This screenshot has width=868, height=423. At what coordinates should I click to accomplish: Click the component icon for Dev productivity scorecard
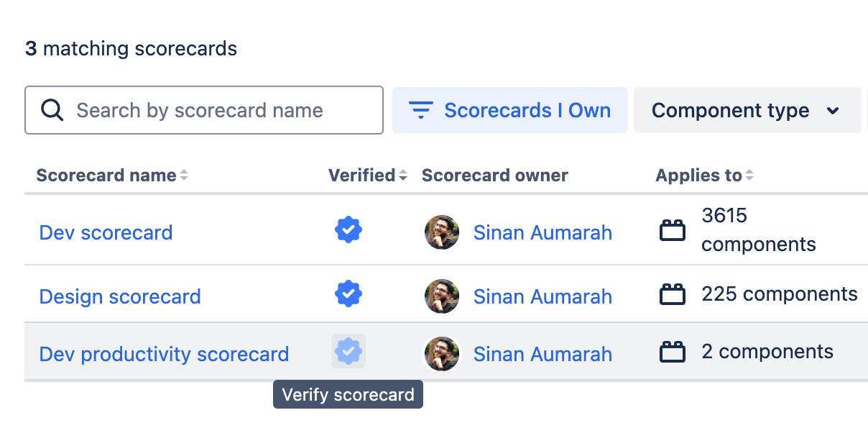672,351
